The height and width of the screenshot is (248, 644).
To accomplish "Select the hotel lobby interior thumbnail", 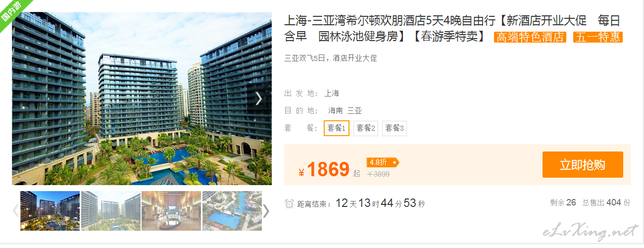I will pyautogui.click(x=171, y=211).
